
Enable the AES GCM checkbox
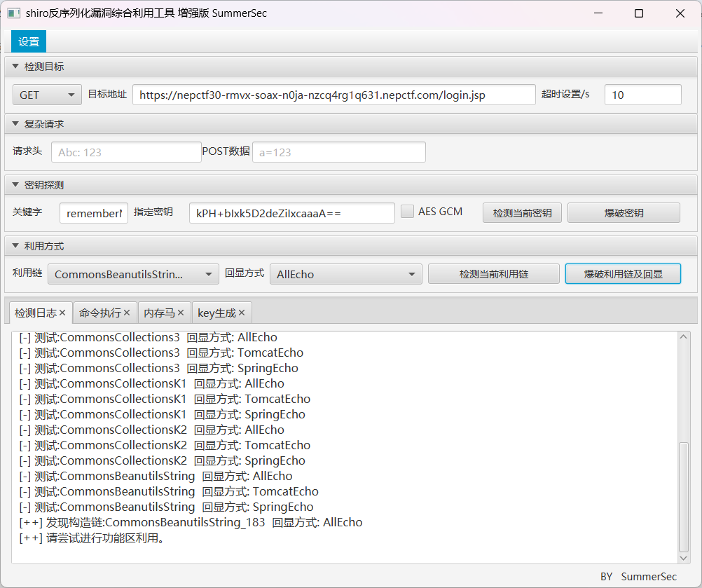(x=407, y=212)
